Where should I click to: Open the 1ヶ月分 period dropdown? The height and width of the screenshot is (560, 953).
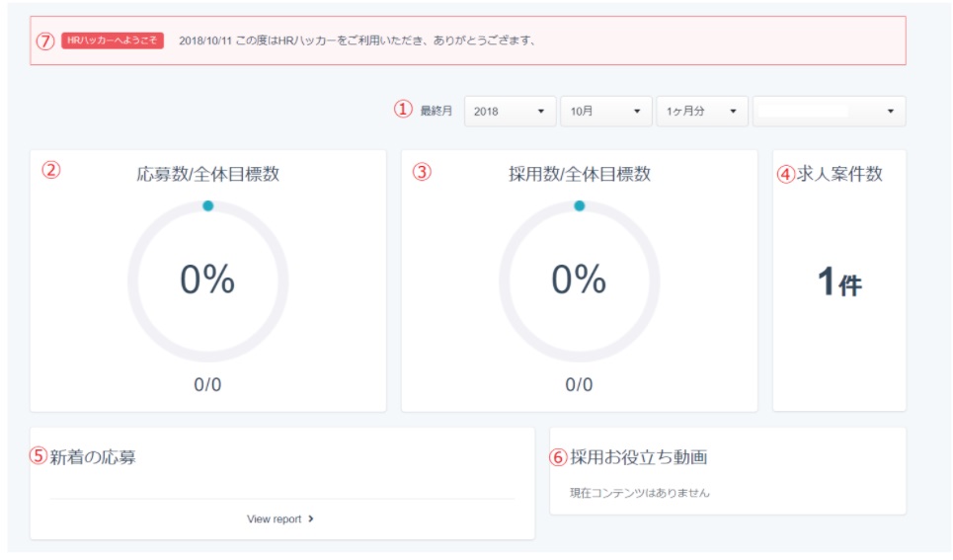point(701,112)
